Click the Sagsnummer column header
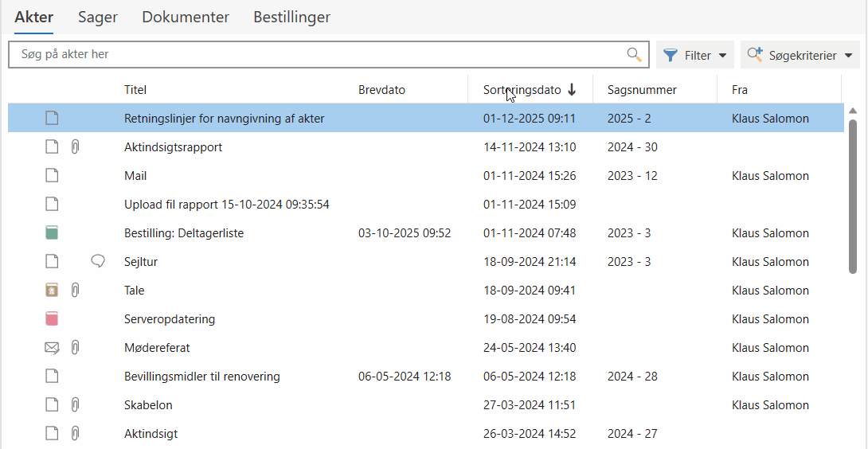Screen dimensions: 868x449 coord(642,90)
